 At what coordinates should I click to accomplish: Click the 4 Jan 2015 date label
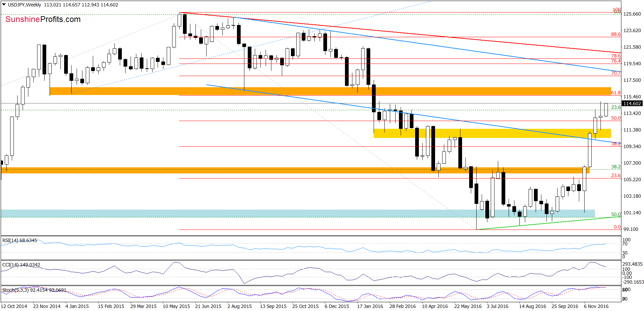(x=77, y=306)
